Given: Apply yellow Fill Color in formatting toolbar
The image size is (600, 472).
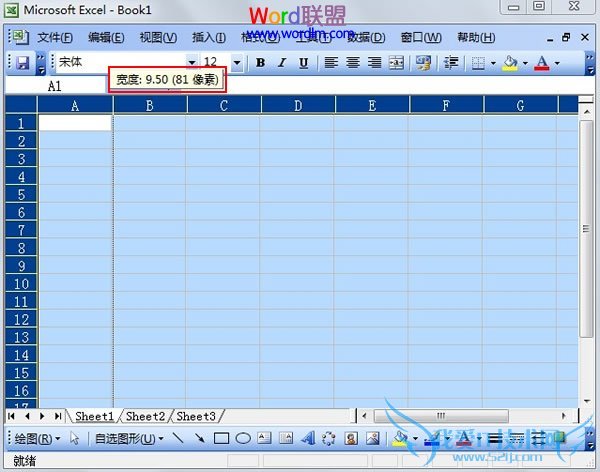Looking at the screenshot, I should [x=510, y=63].
